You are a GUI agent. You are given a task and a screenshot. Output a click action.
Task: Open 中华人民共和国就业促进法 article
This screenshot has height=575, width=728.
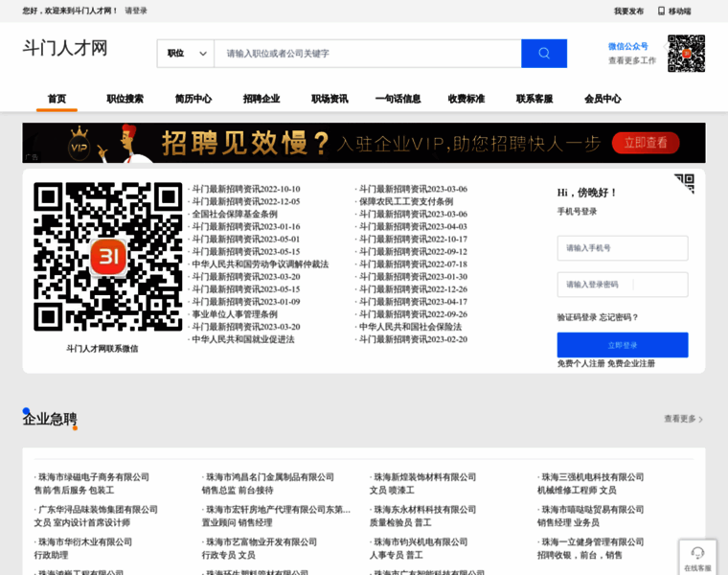click(x=242, y=339)
